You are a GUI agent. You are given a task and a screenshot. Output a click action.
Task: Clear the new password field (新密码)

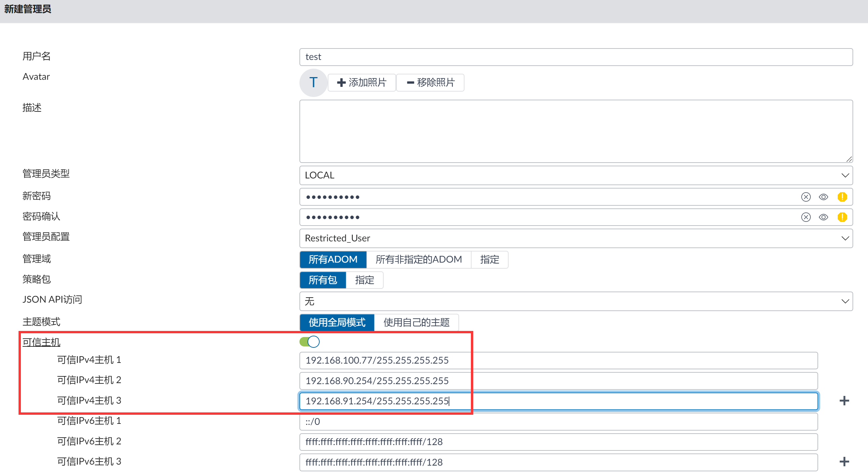805,197
